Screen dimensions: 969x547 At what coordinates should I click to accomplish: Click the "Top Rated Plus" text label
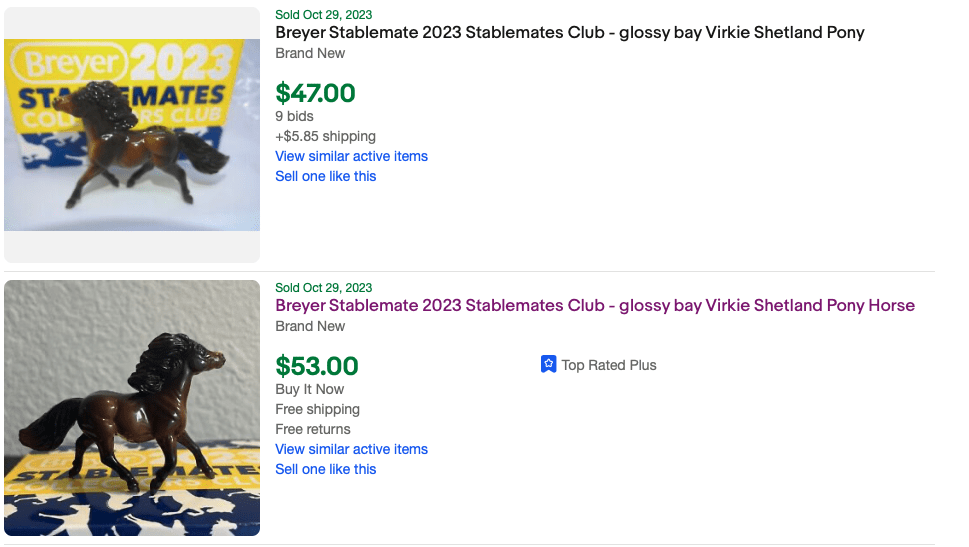click(609, 365)
